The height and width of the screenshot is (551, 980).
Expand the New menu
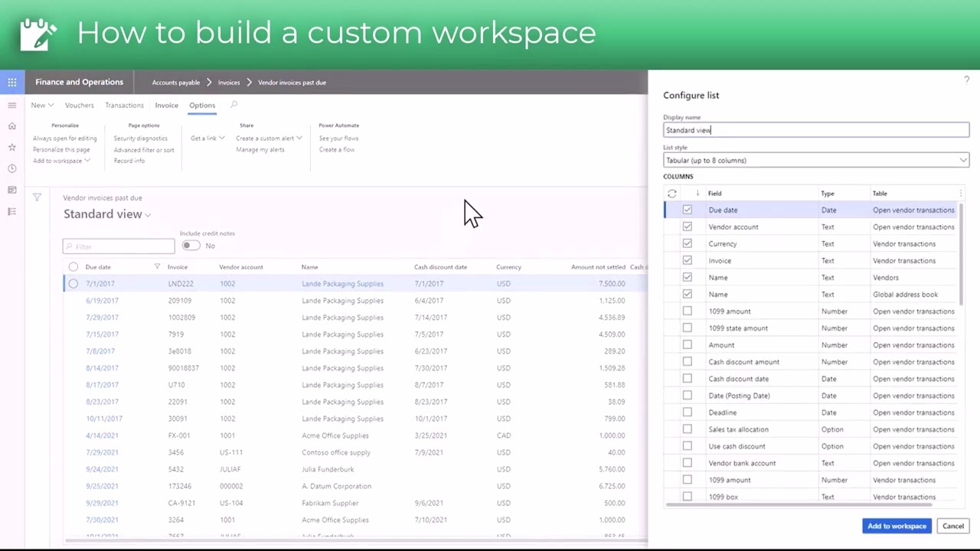42,105
